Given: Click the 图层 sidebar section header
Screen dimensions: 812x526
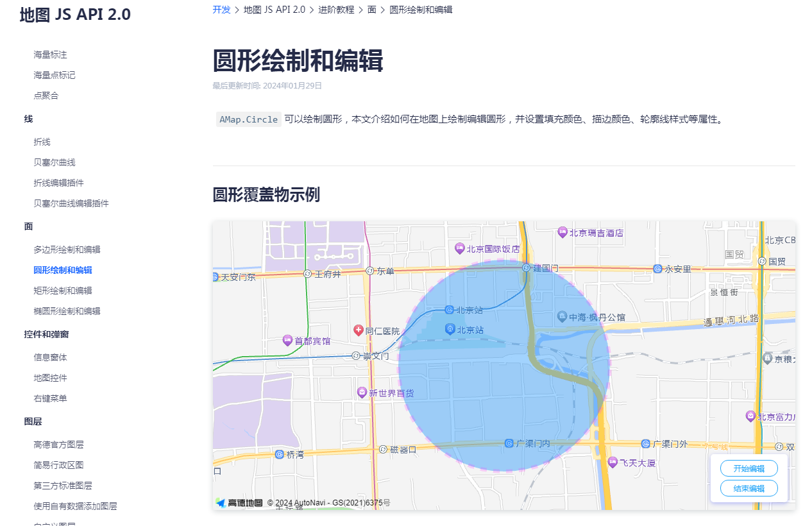Looking at the screenshot, I should pyautogui.click(x=33, y=421).
